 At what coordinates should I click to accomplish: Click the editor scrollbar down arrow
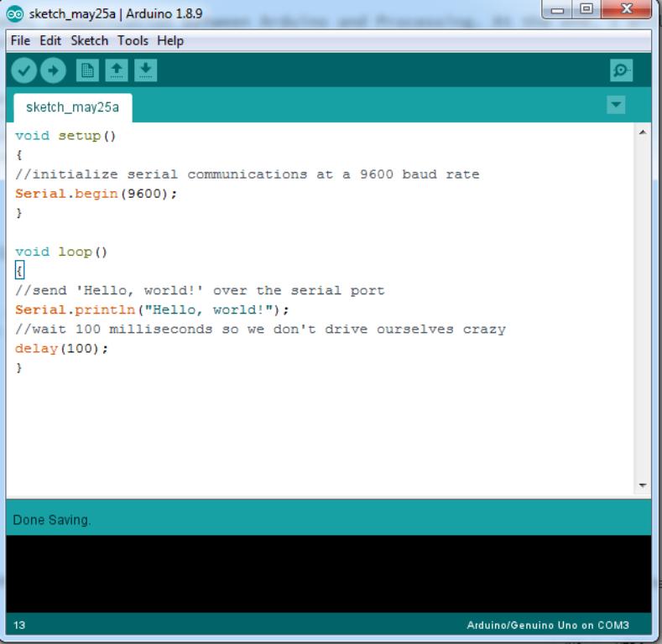[643, 486]
